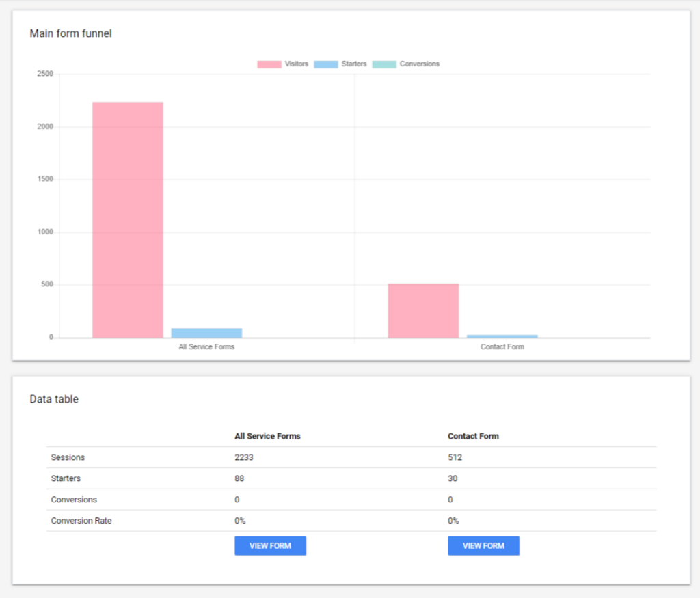
Task: Click the Main form funnel title
Action: (71, 33)
